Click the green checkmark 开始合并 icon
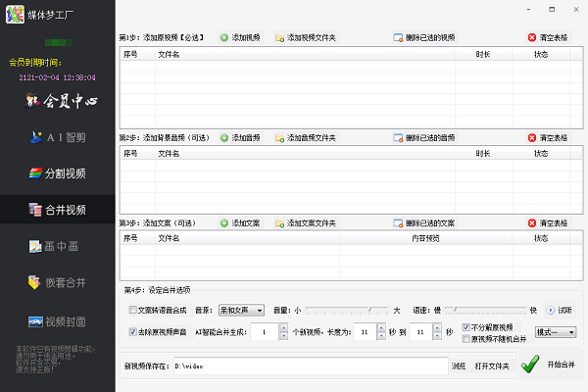Image resolution: width=588 pixels, height=392 pixels. [530, 365]
